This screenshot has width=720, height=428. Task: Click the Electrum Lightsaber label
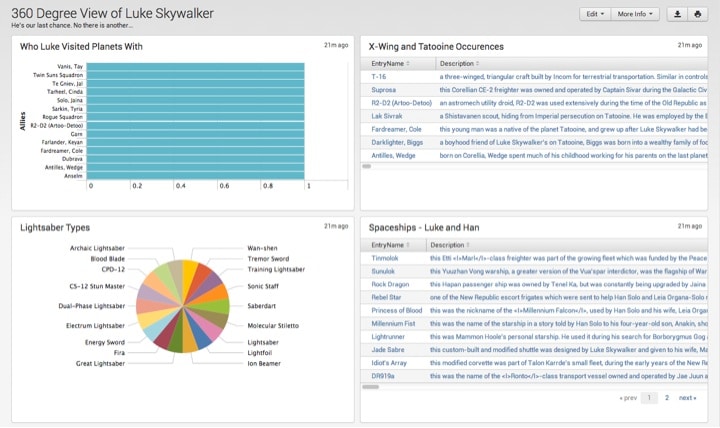[95, 326]
